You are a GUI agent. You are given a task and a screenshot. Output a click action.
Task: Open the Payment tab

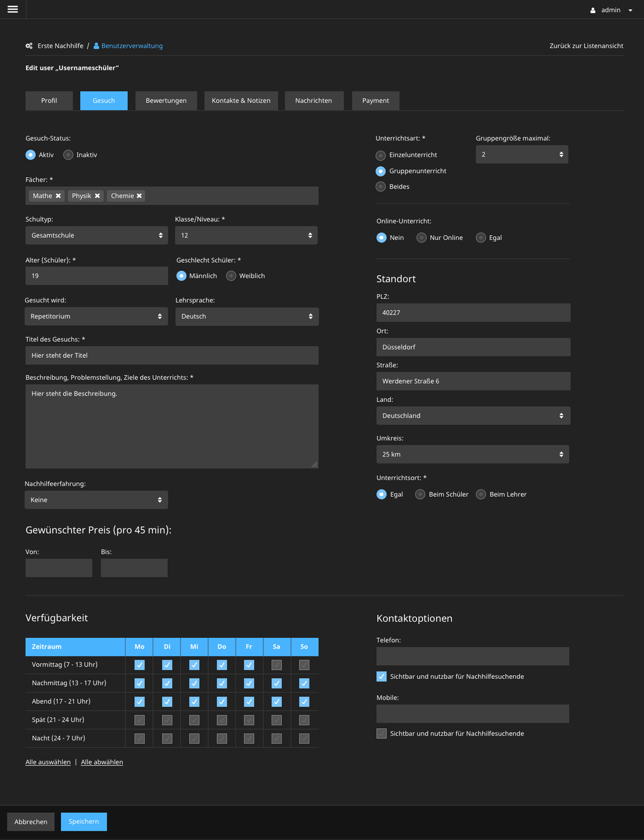click(375, 101)
